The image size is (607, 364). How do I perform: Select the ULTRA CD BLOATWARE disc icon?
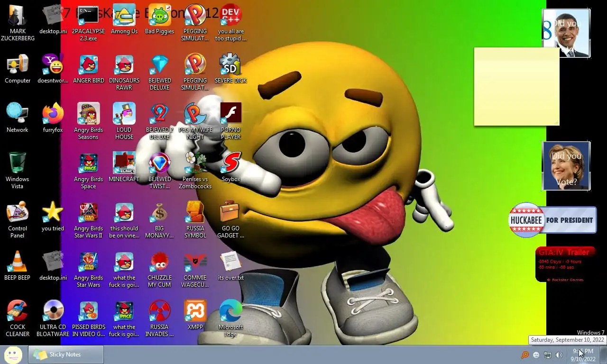53,318
